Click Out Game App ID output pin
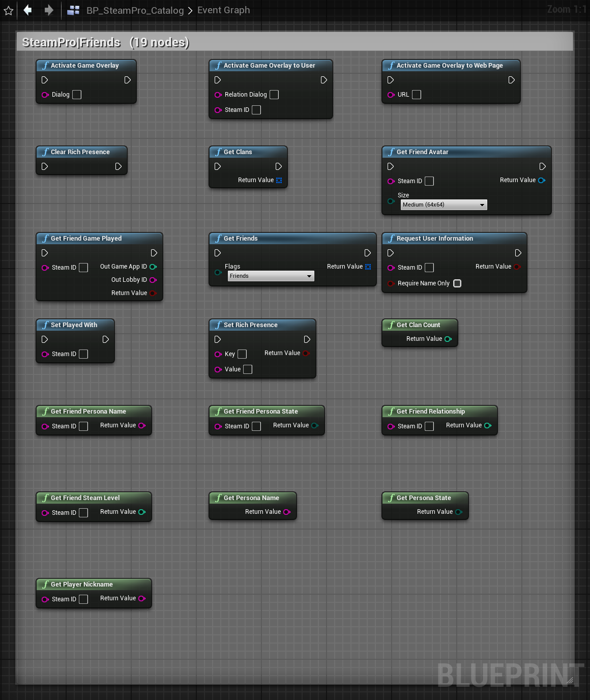The width and height of the screenshot is (590, 700). tap(153, 267)
